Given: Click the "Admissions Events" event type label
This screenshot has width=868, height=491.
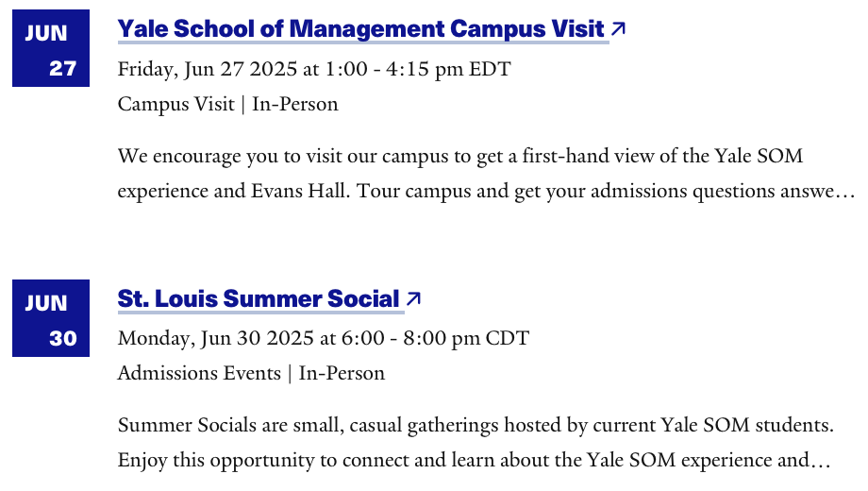Looking at the screenshot, I should coord(199,374).
